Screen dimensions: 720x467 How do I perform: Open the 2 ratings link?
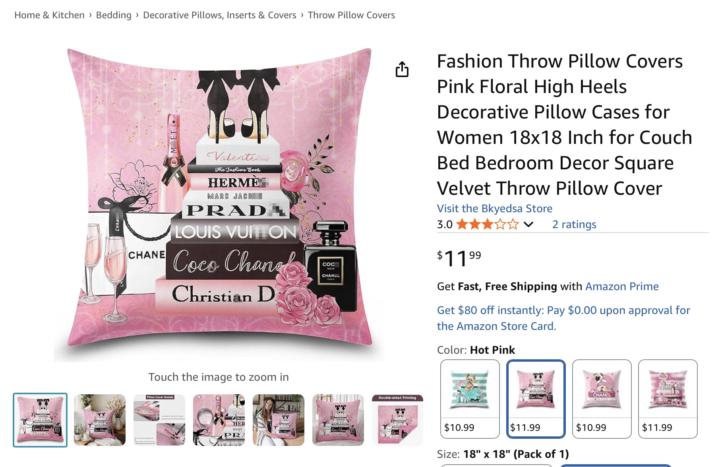click(574, 224)
